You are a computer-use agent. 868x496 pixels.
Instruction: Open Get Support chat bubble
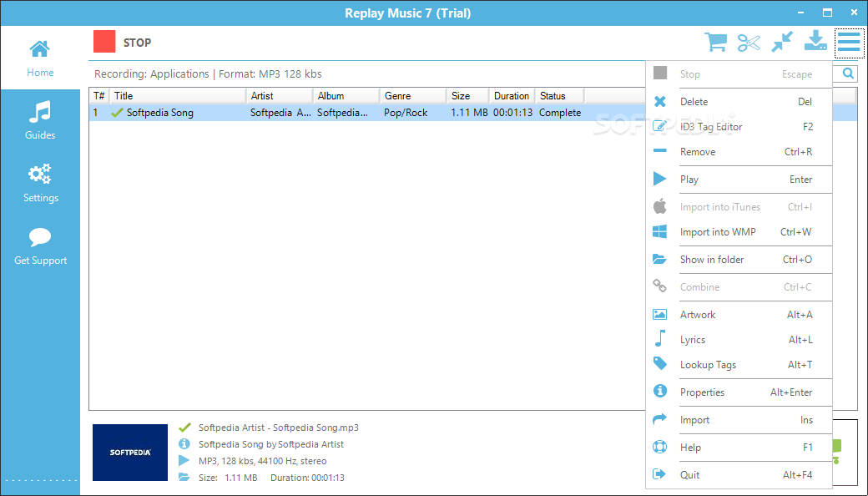click(40, 246)
